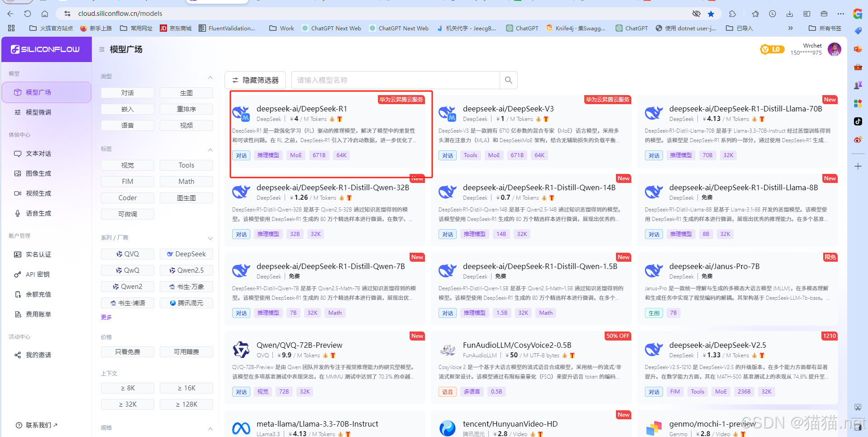Open API 密钥 in the sidebar
This screenshot has height=437, width=868.
46,274
